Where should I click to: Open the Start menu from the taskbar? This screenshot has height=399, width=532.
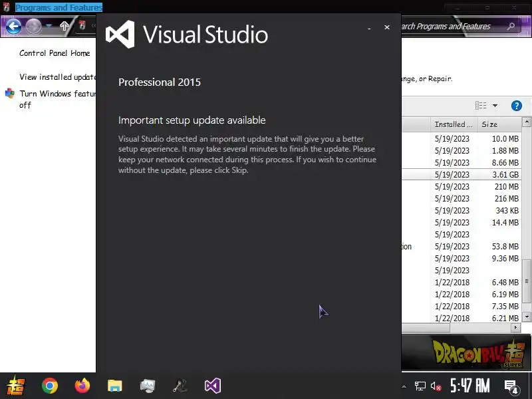(15, 386)
